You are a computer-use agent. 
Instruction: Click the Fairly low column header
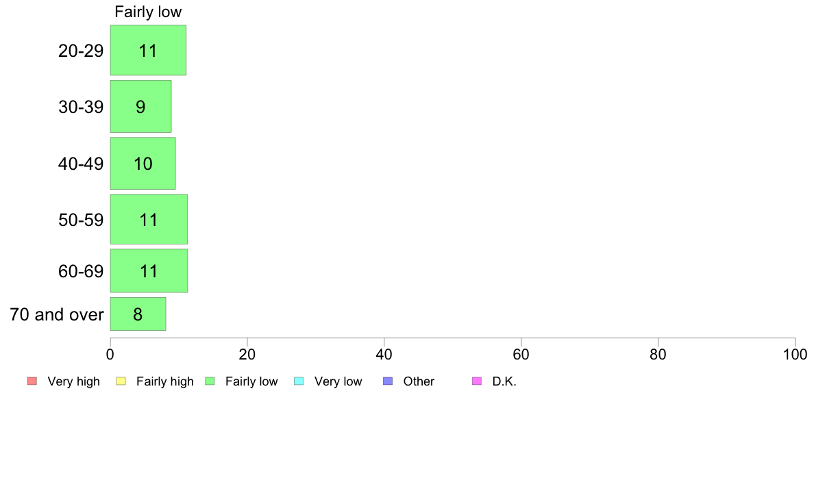tap(148, 12)
